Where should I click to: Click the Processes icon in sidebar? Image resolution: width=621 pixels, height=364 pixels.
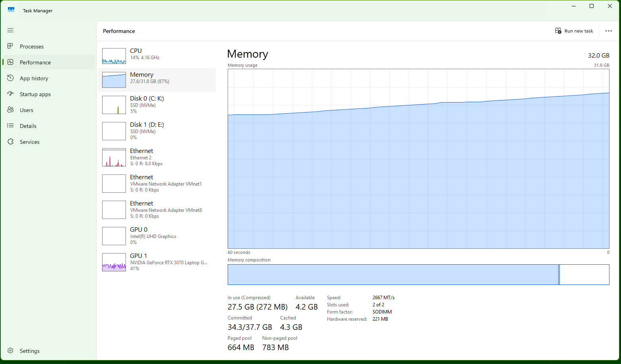tap(10, 46)
